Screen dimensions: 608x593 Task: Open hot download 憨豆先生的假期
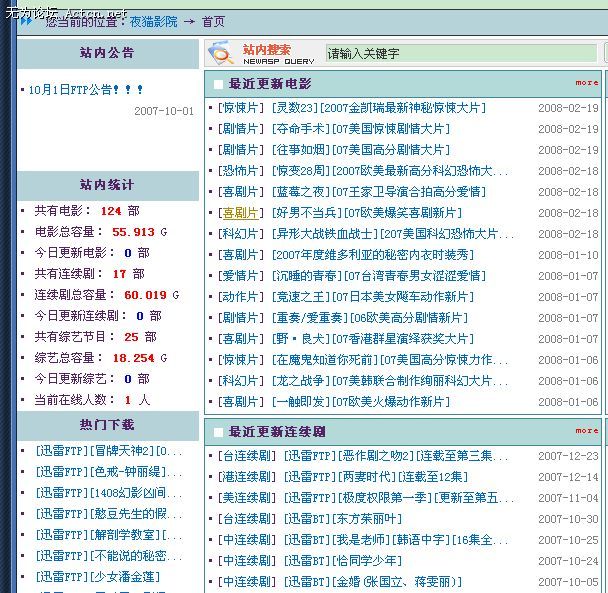109,514
